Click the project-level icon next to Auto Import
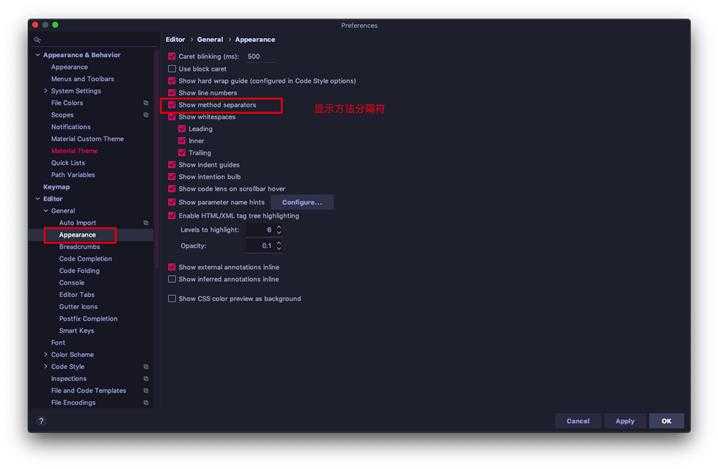The image size is (718, 469). (x=146, y=223)
